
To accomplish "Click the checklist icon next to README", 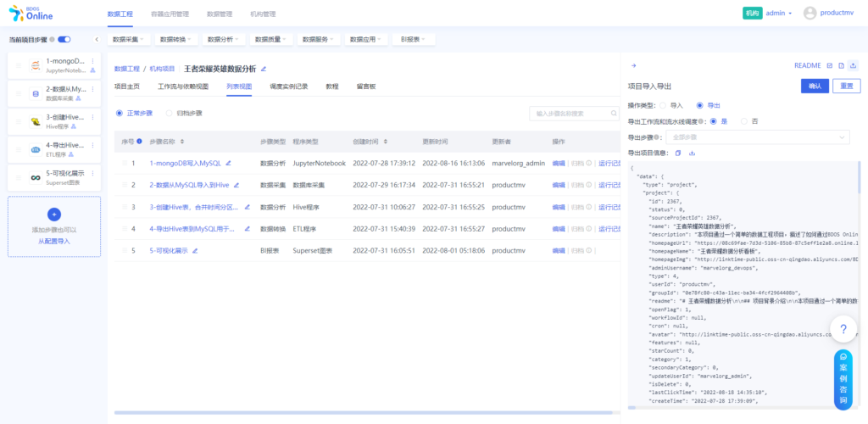I will [830, 66].
